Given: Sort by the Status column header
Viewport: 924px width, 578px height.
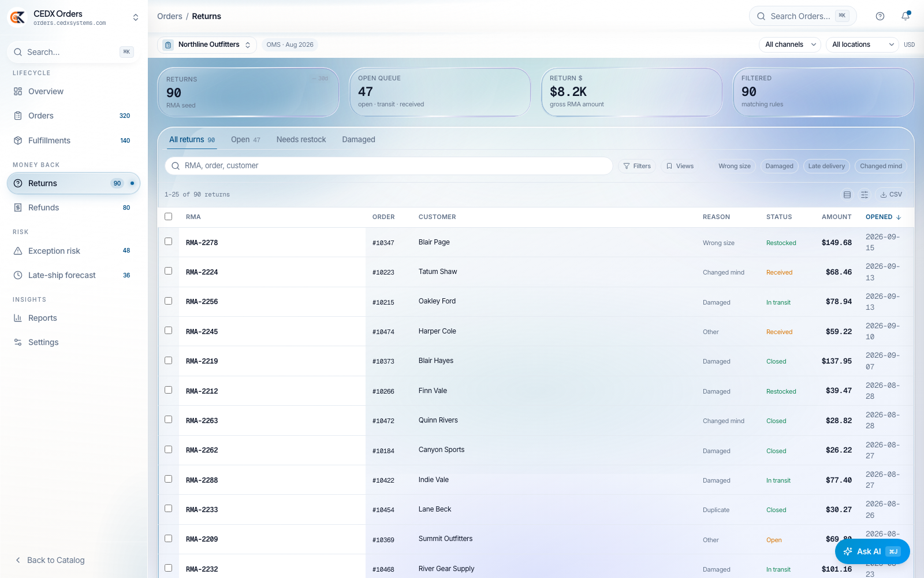Looking at the screenshot, I should [x=779, y=217].
